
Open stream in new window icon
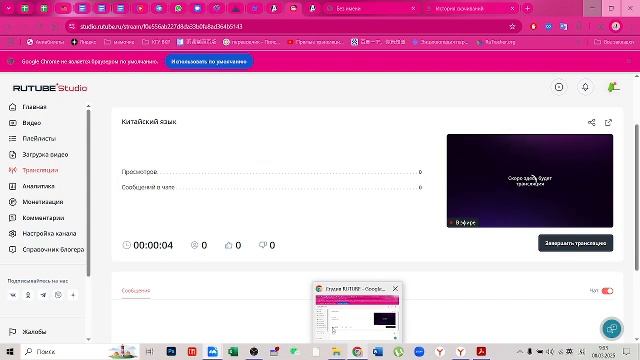[608, 122]
